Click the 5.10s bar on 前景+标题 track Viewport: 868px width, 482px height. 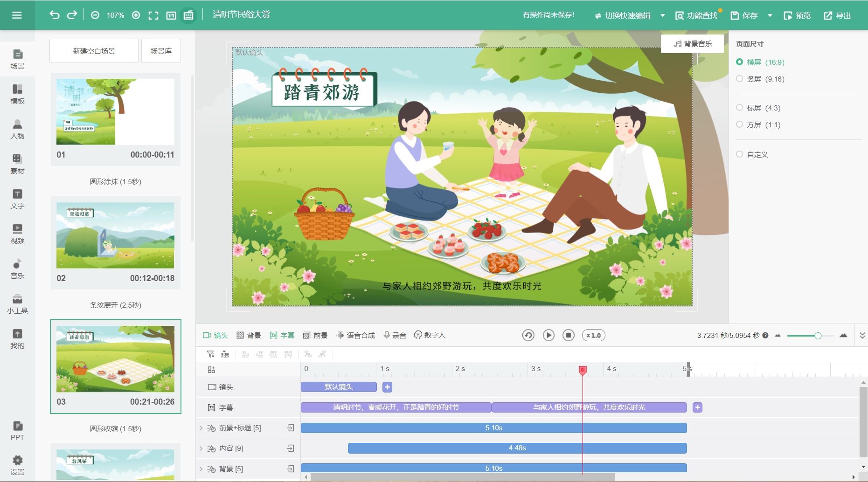(x=493, y=427)
